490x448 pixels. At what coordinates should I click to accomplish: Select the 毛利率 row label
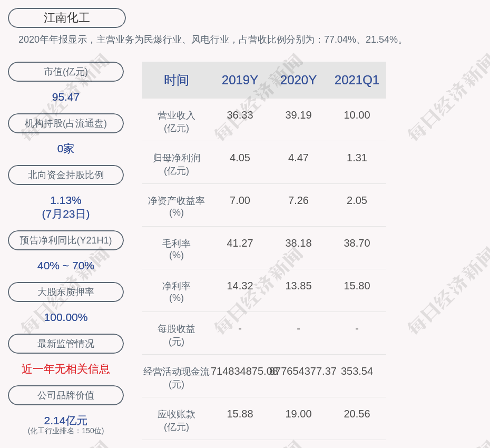[x=177, y=249]
